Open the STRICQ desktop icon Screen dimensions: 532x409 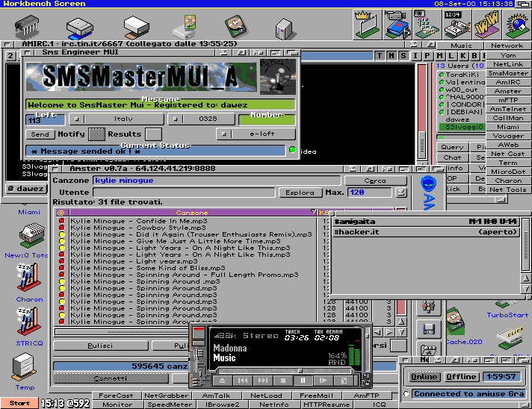coord(28,322)
